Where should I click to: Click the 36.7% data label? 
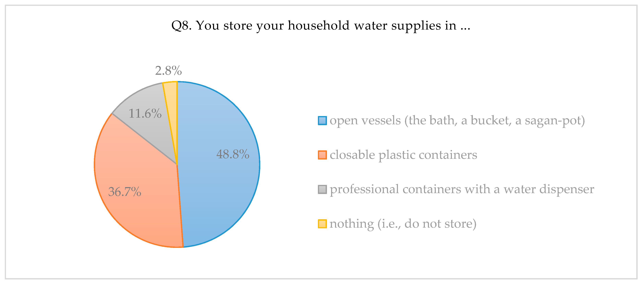coord(125,192)
